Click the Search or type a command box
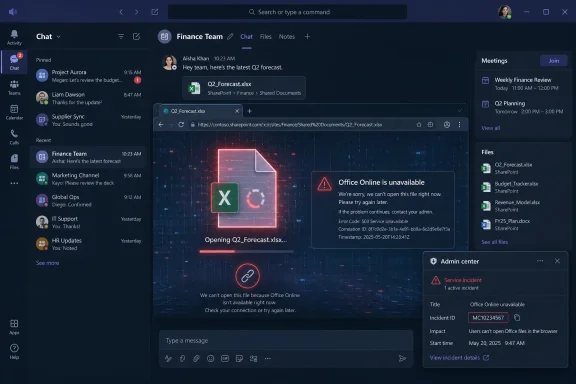Viewport: 576px width, 384px height. point(288,12)
